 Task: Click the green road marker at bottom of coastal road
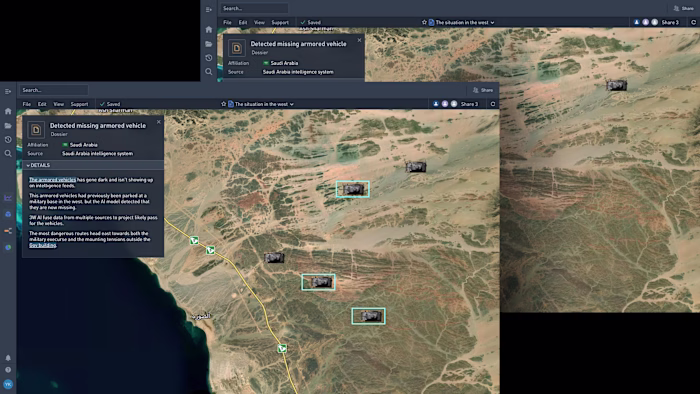(282, 348)
